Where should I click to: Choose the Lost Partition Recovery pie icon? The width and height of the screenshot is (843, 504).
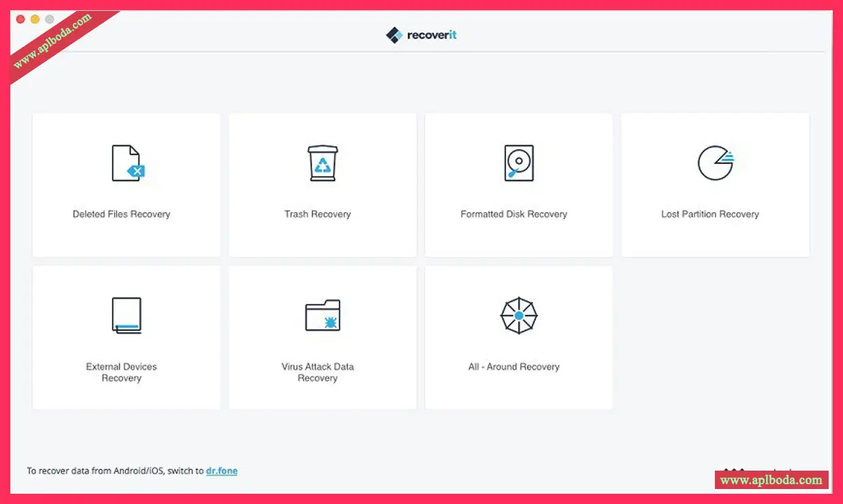click(x=715, y=163)
